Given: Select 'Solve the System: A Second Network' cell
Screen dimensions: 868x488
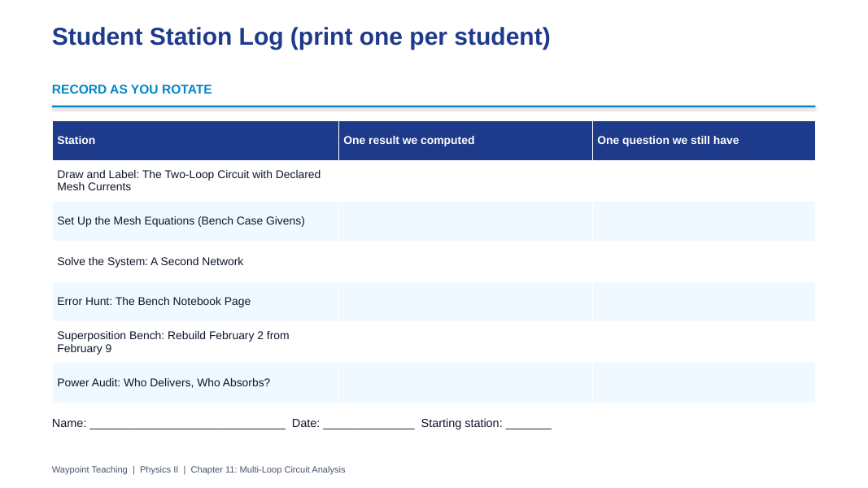Looking at the screenshot, I should coord(195,262).
